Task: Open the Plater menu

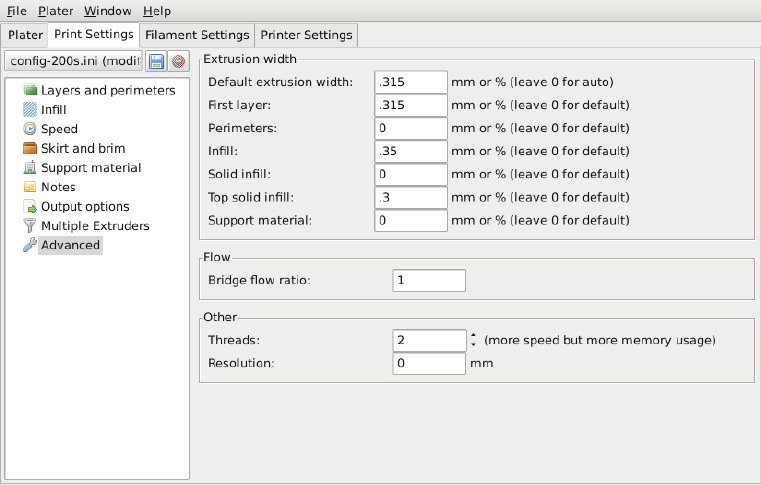Action: [x=55, y=11]
